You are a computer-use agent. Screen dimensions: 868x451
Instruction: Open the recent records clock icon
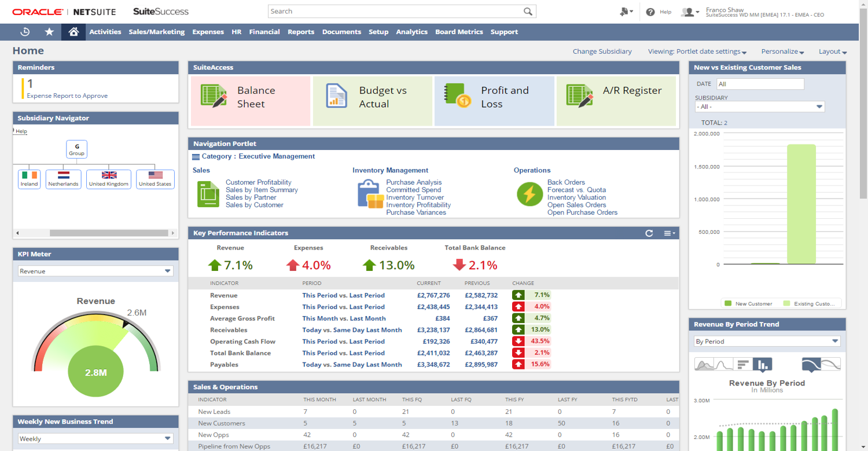pyautogui.click(x=24, y=32)
